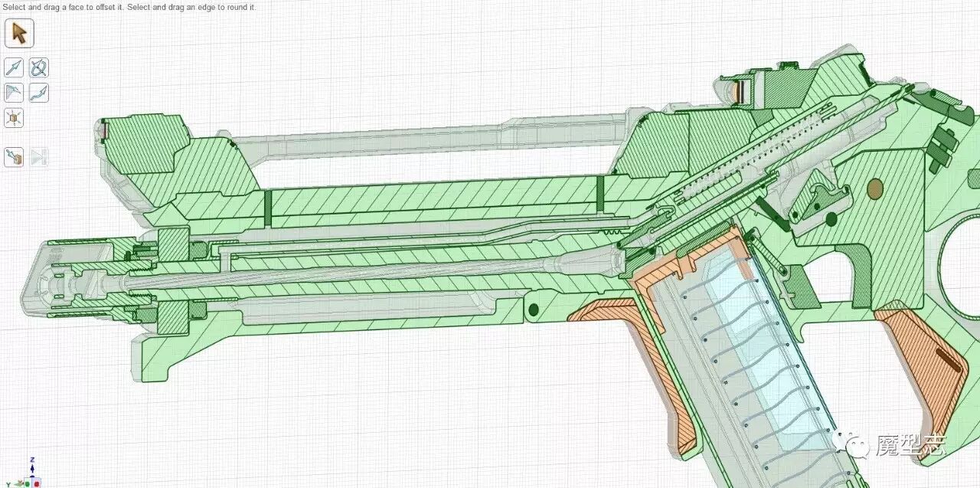Choose the Draft tool guide icon
This screenshot has width=980, height=488.
pyautogui.click(x=14, y=93)
